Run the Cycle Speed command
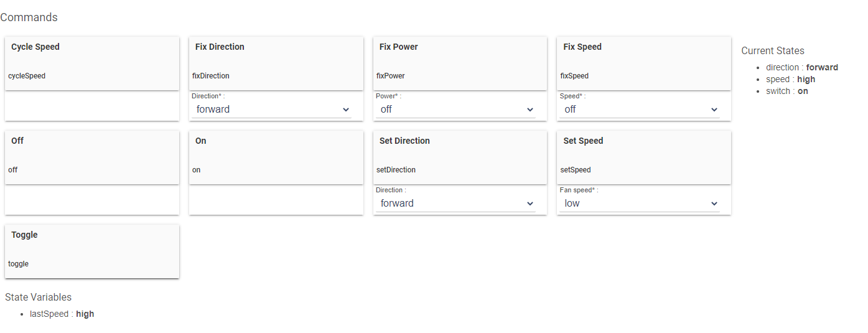Screen dimensions: 868x333 point(92,63)
